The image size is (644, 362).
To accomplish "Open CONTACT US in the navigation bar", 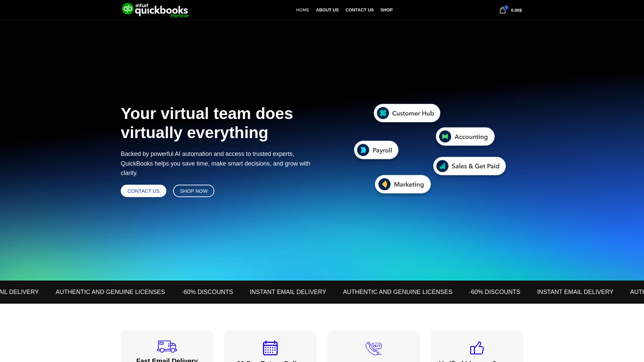I will [x=360, y=10].
